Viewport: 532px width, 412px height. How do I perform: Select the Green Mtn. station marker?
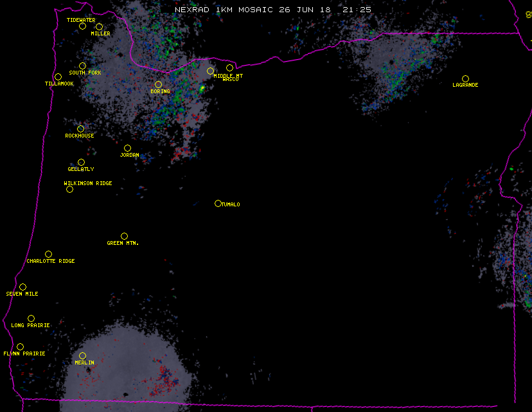[x=124, y=237]
